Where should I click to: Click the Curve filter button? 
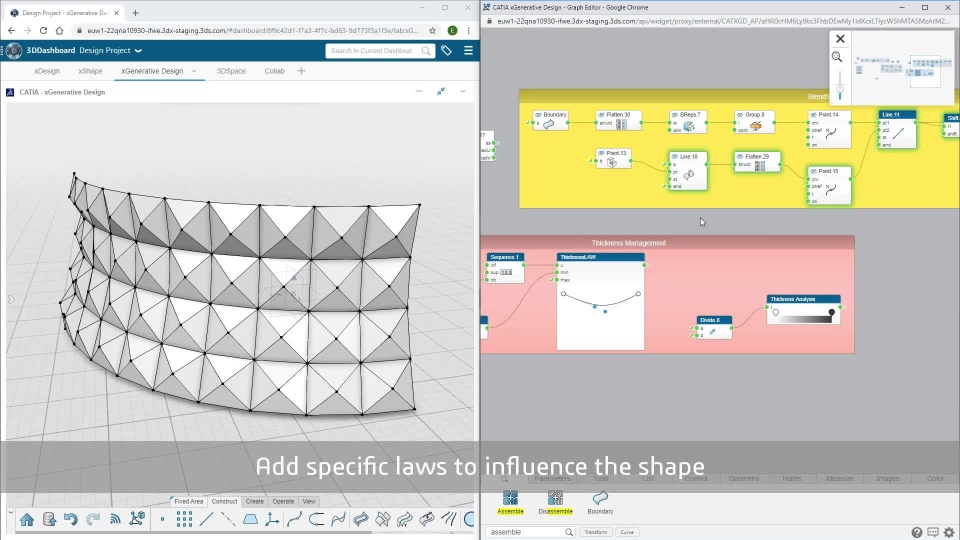point(627,532)
